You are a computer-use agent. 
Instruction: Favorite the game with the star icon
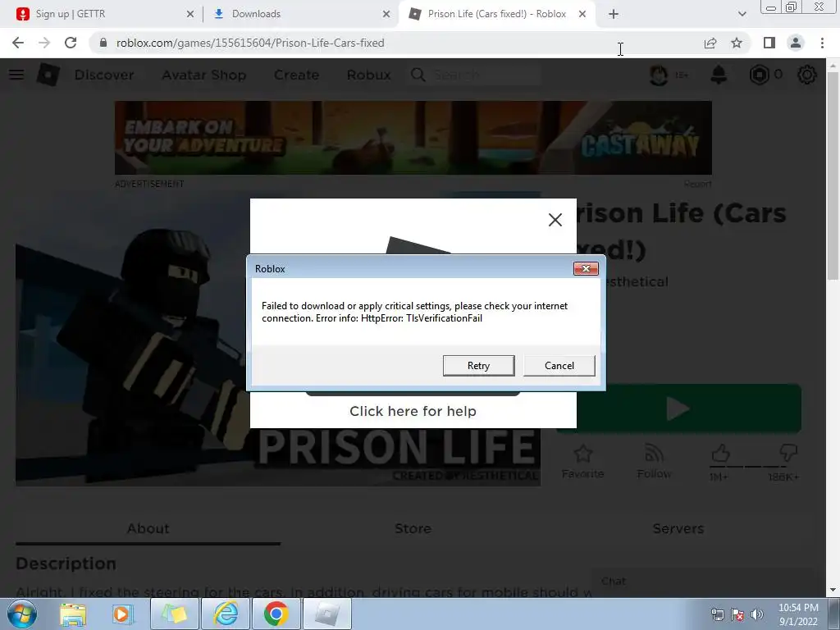583,454
